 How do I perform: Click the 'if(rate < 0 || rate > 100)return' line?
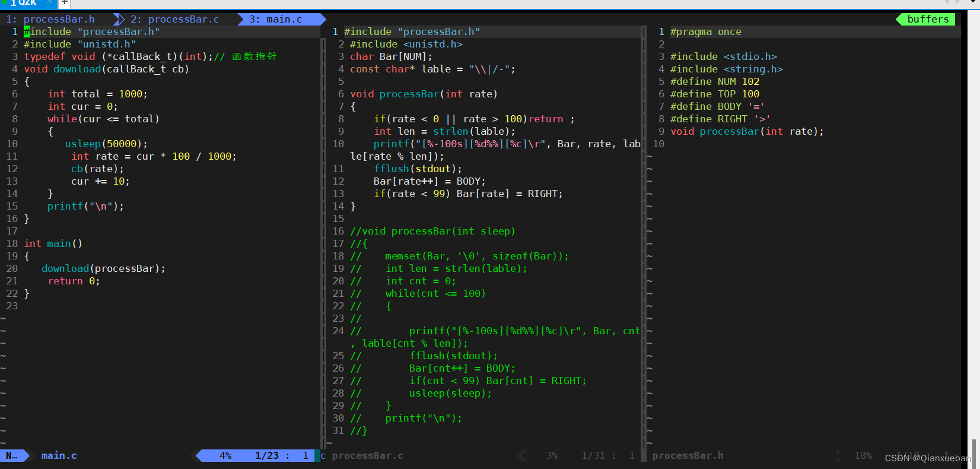click(x=475, y=119)
